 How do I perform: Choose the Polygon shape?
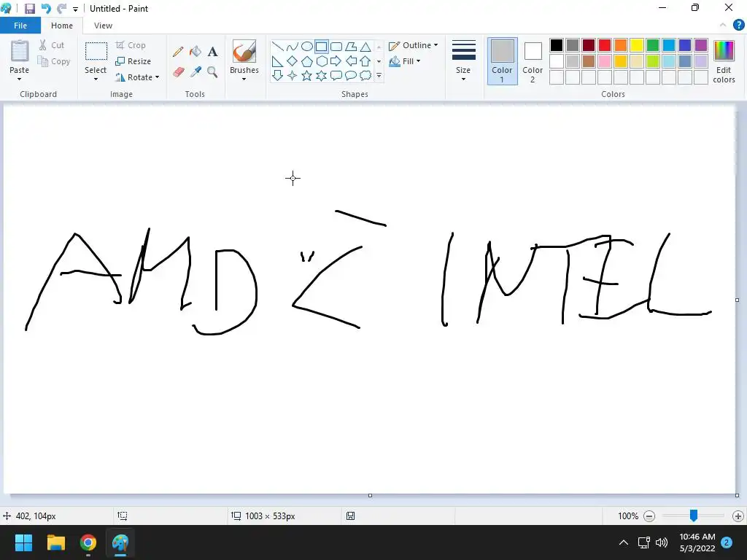pyautogui.click(x=351, y=47)
